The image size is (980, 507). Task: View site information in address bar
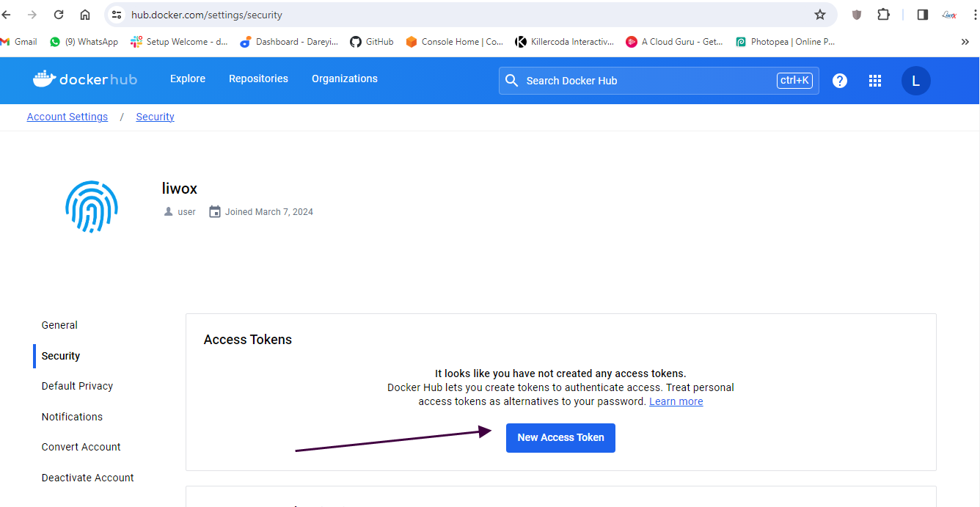[x=117, y=15]
